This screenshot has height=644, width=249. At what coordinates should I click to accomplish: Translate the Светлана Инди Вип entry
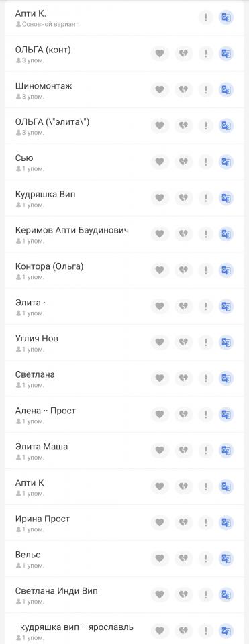[226, 596]
